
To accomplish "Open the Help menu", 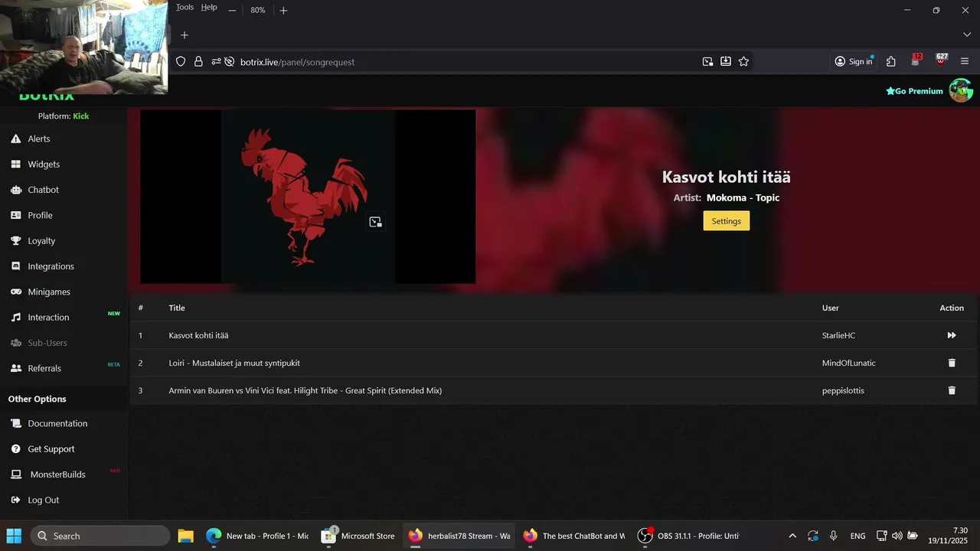I will (209, 8).
